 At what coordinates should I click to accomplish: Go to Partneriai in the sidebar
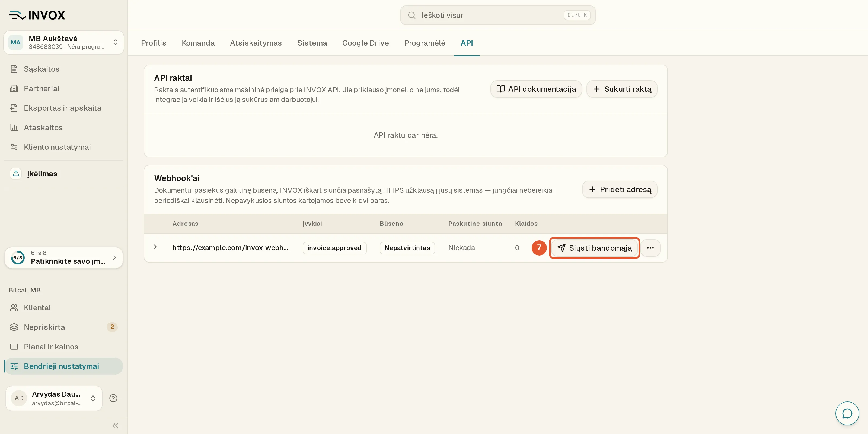point(64,89)
